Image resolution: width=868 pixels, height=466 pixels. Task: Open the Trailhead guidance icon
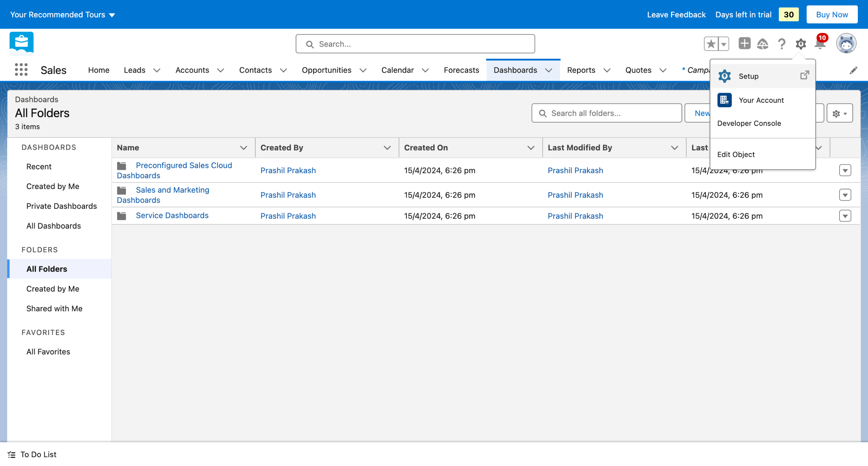[x=763, y=44]
